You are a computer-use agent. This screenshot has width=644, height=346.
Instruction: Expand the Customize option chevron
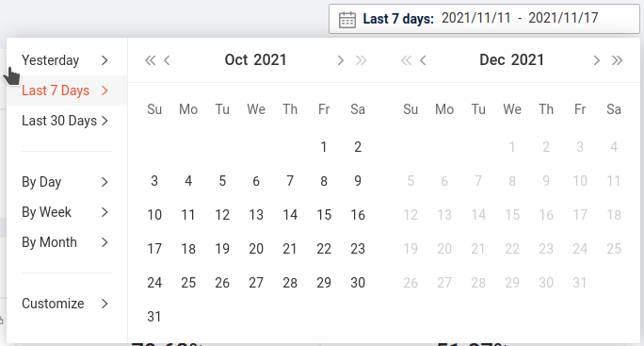[x=105, y=304]
